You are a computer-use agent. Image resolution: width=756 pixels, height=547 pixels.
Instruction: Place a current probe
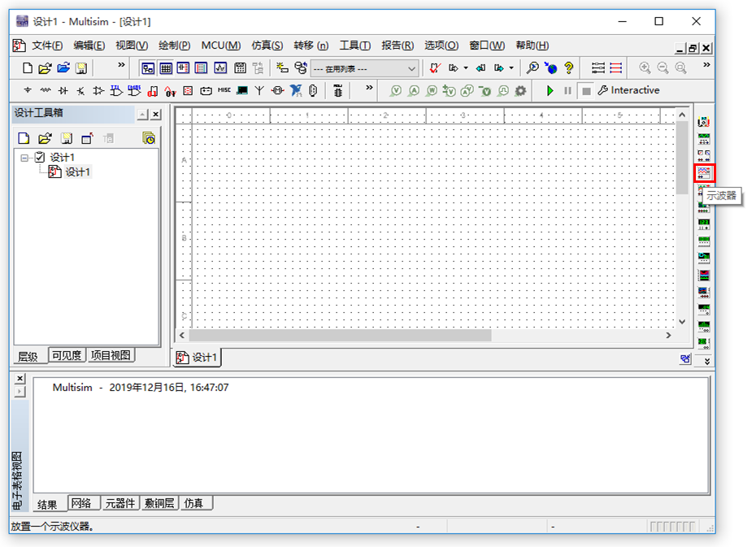(x=414, y=90)
